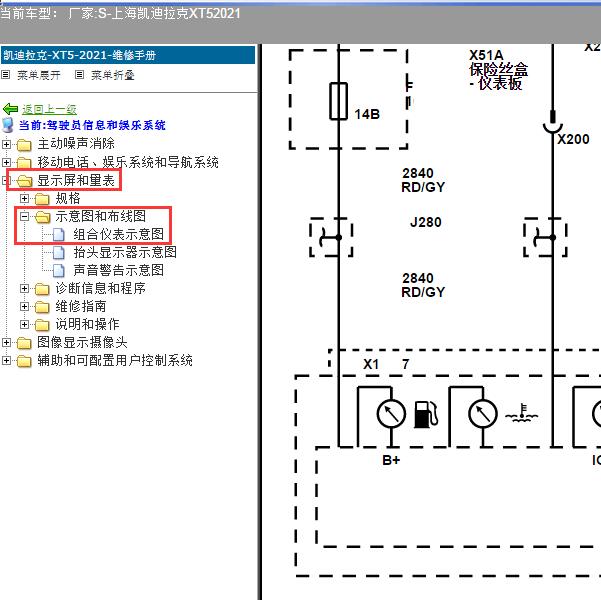Viewport: 601px width, 600px height.
Task: Click the open folder icon of 示意图和布线图
Action: (43, 217)
